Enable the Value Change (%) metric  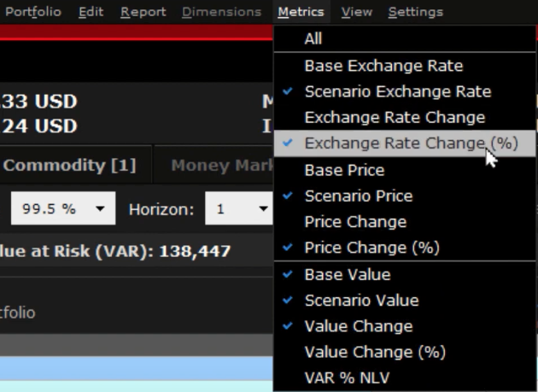click(375, 352)
